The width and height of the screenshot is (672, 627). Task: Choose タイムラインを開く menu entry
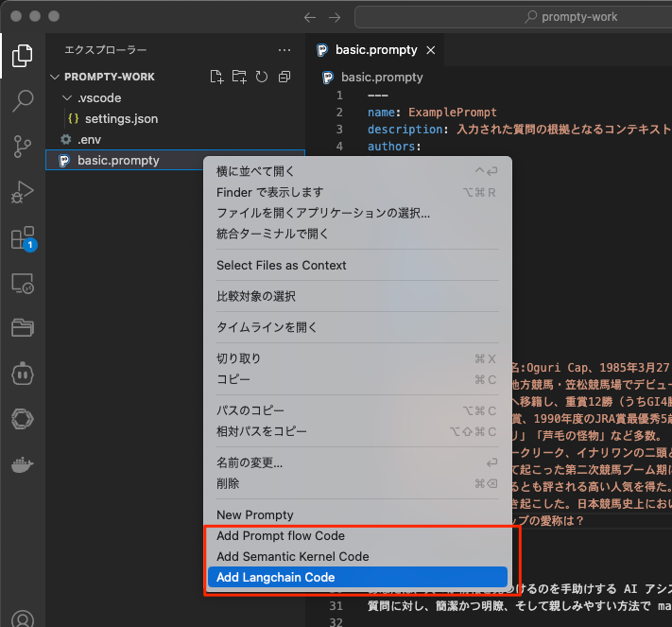pyautogui.click(x=357, y=327)
